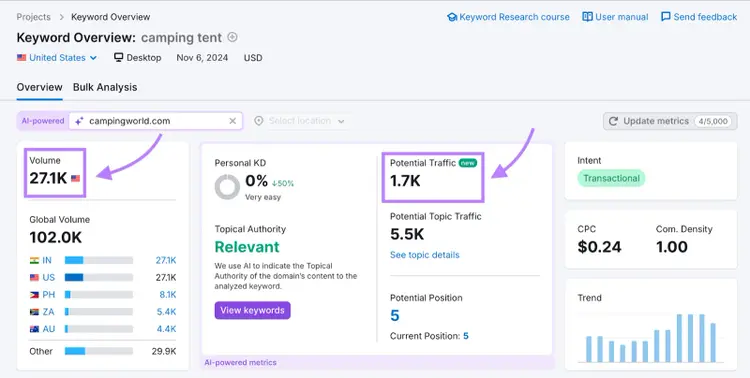Click the AU volume value 4.4K

click(x=166, y=329)
